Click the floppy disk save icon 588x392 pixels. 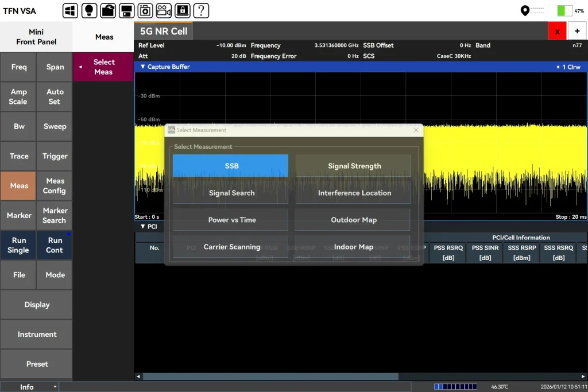coord(127,10)
